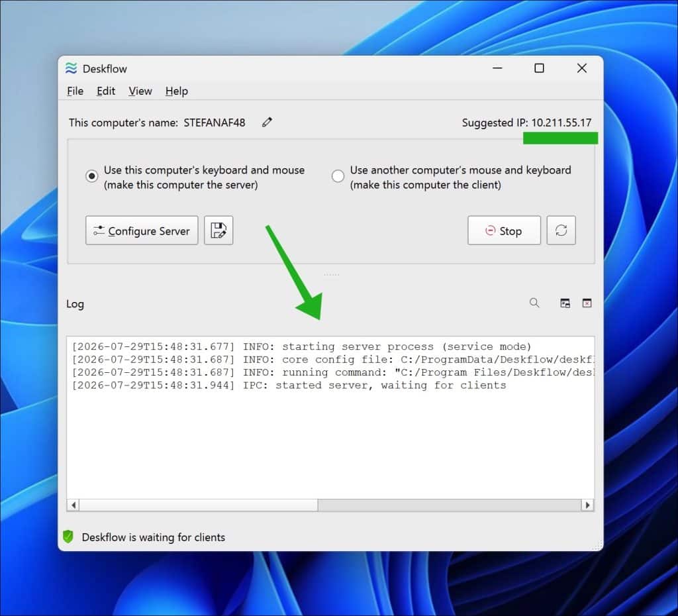Open the File menu
Viewport: 678px width, 616px height.
point(75,91)
